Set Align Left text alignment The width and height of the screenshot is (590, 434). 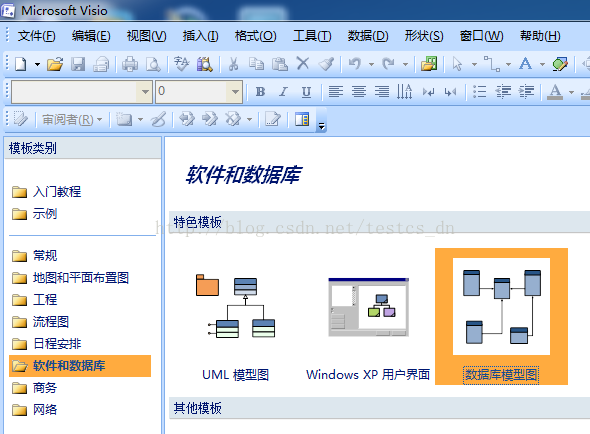(336, 91)
